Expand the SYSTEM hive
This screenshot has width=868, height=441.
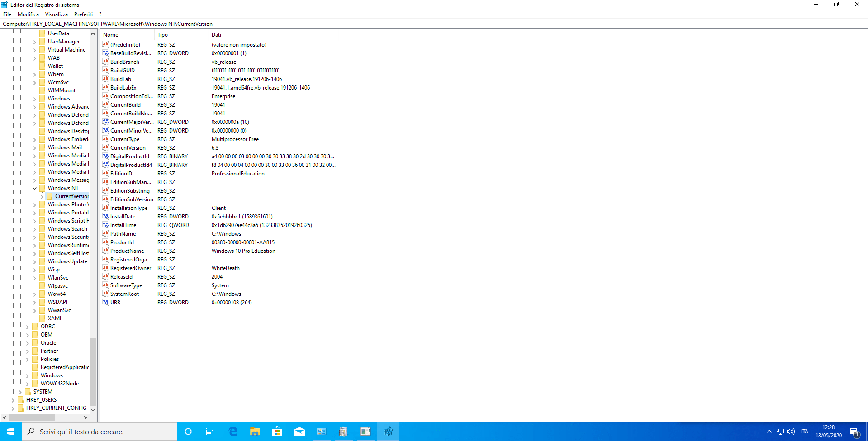coord(20,392)
